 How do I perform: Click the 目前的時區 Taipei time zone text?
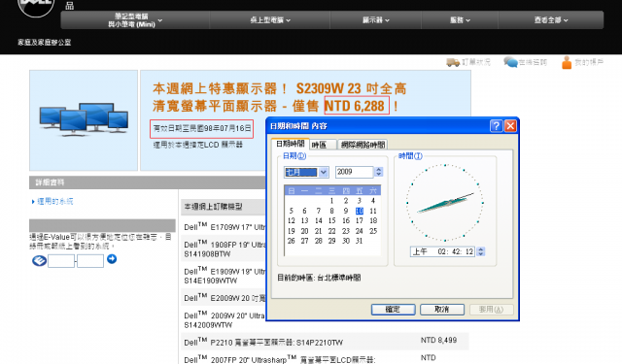(319, 278)
